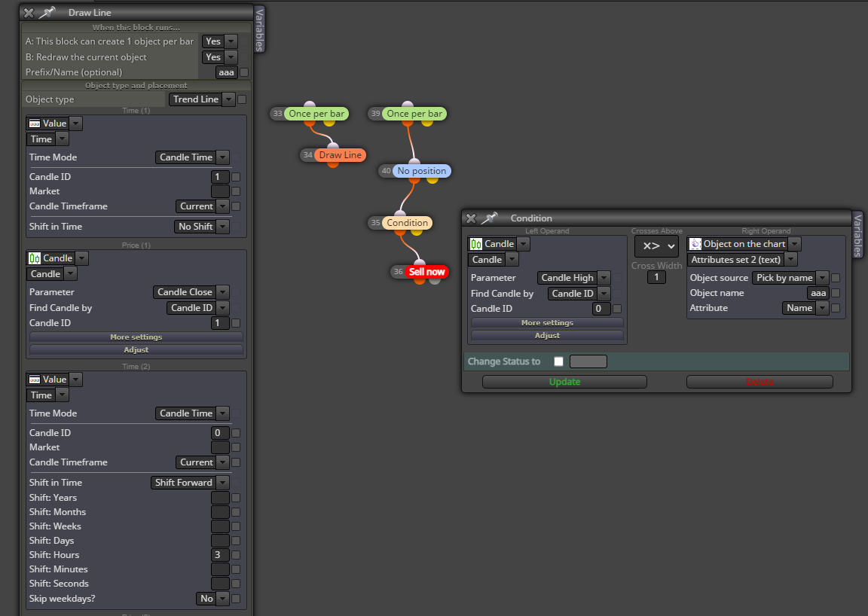
Task: Pin the Condition panel with pushpin icon
Action: pos(489,218)
